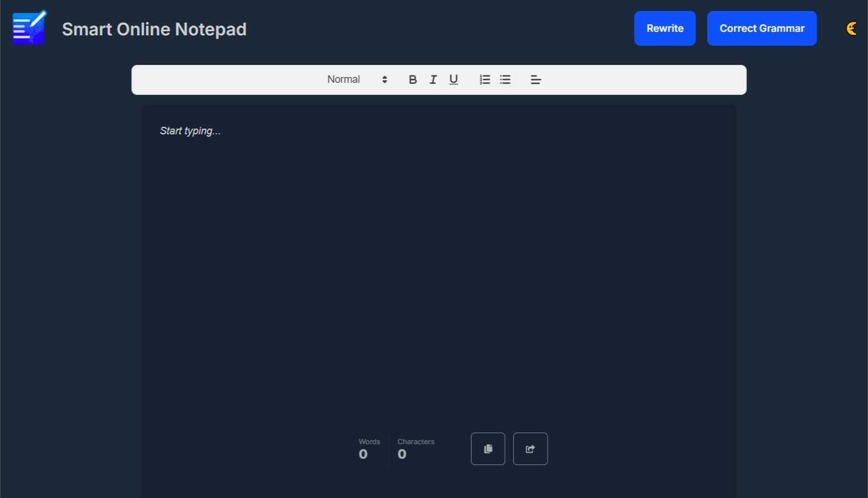
Task: Toggle dark mode with the moon icon
Action: pyautogui.click(x=852, y=27)
